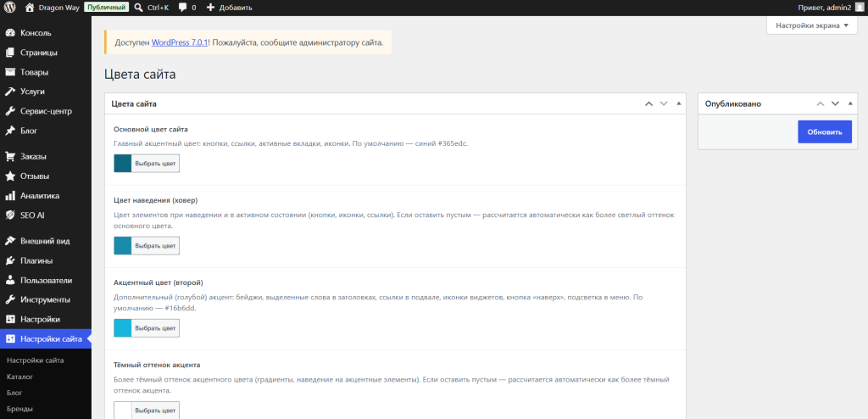868x419 pixels.
Task: Click the dark teal Основной цвет swatch
Action: [122, 164]
